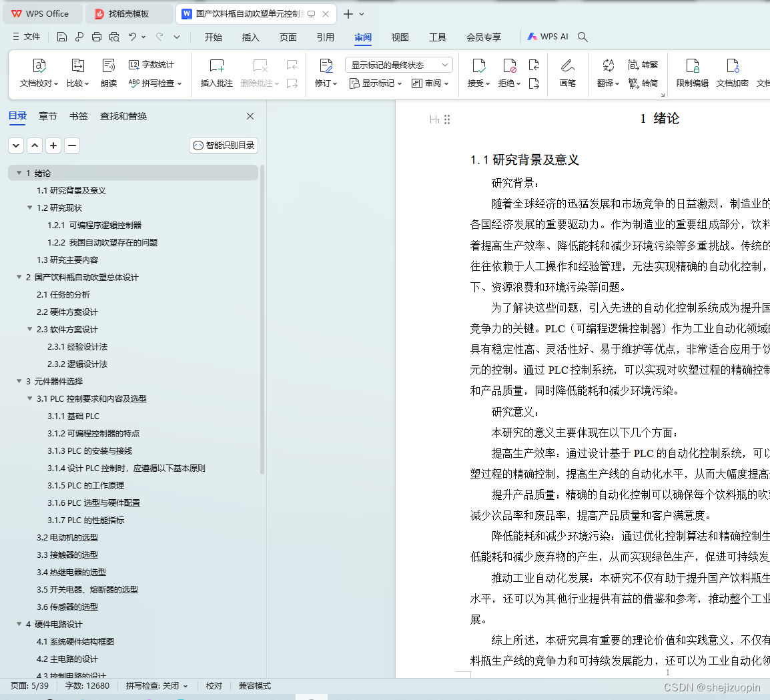This screenshot has height=700, width=770.
Task: Close the navigation pane
Action: click(x=250, y=116)
